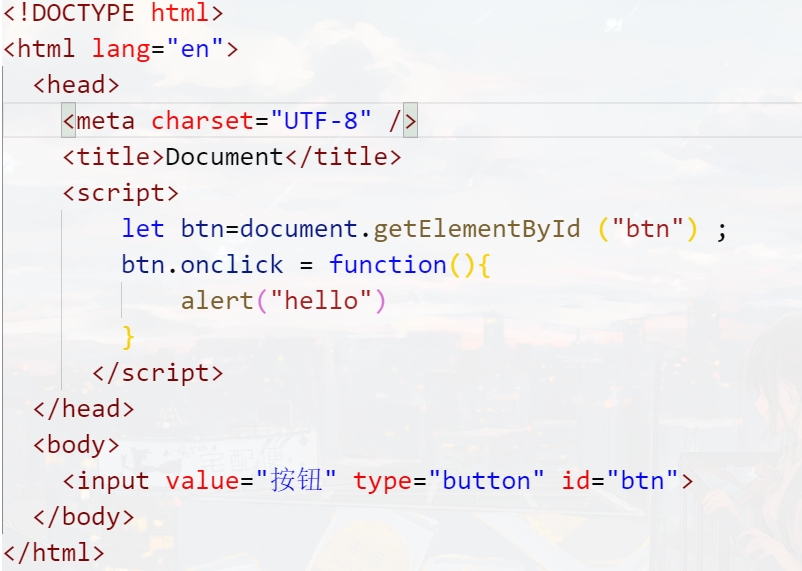
Task: Click the "按钮" value string
Action: click(296, 481)
